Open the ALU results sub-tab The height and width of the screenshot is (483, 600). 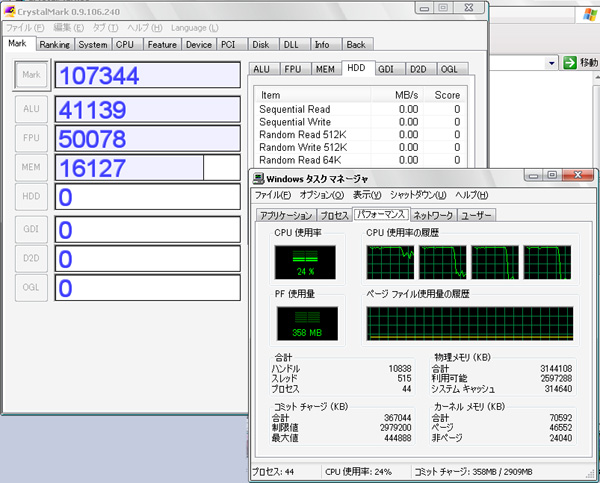tap(262, 69)
